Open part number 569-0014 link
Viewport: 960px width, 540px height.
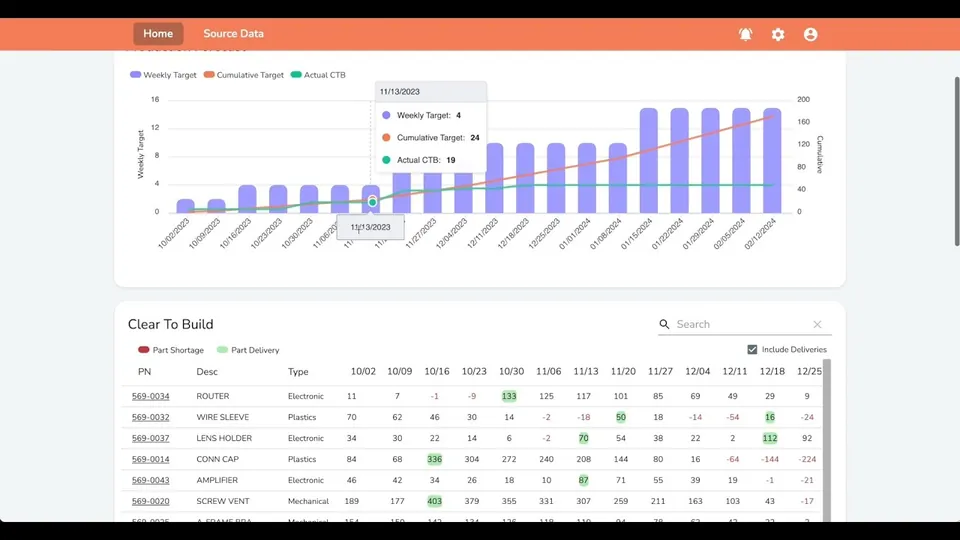point(151,459)
